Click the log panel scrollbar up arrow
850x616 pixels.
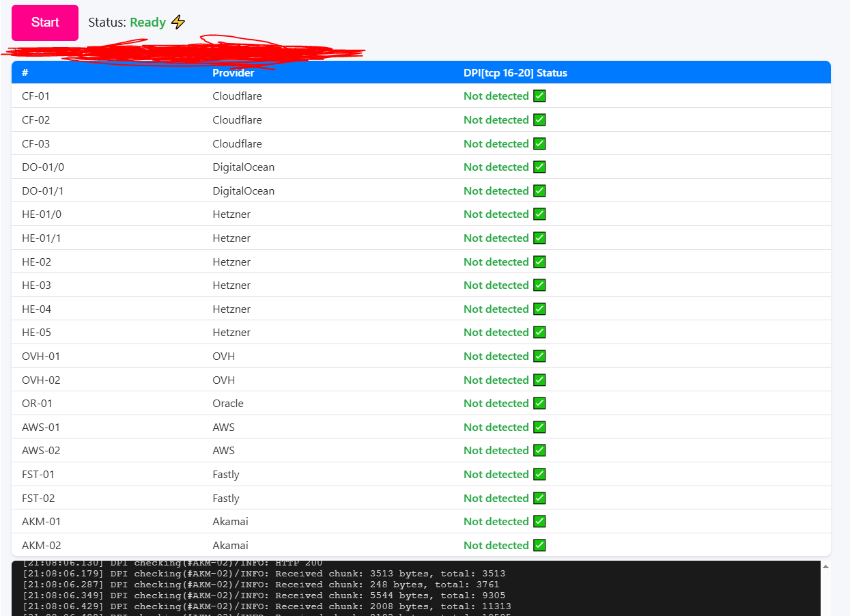point(825,567)
